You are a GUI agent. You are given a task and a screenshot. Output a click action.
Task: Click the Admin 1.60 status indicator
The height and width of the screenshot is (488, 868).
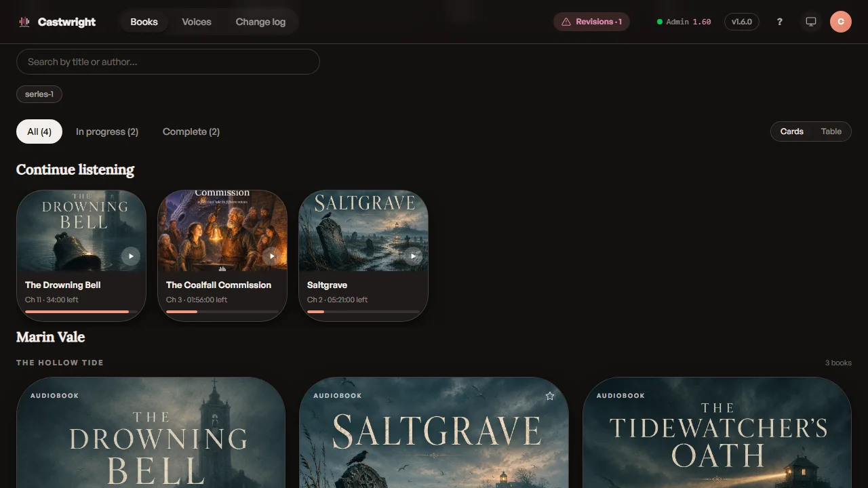click(x=684, y=22)
